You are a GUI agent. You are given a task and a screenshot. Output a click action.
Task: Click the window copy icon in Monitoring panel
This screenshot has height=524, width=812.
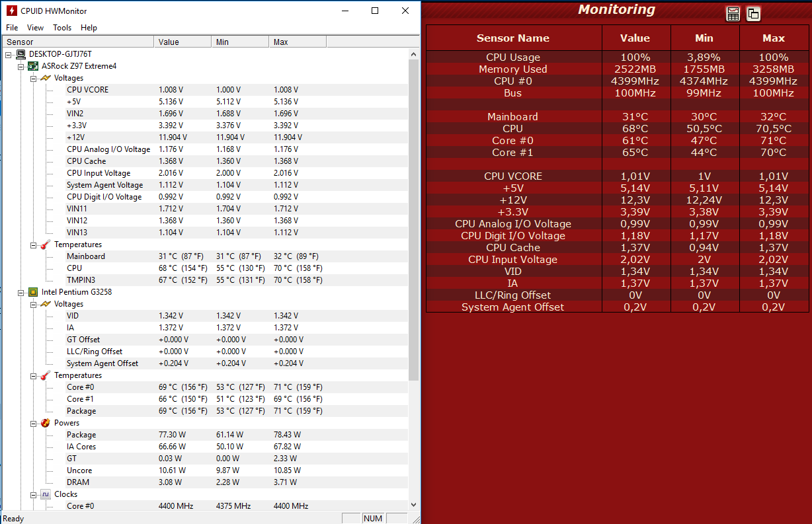pyautogui.click(x=753, y=13)
